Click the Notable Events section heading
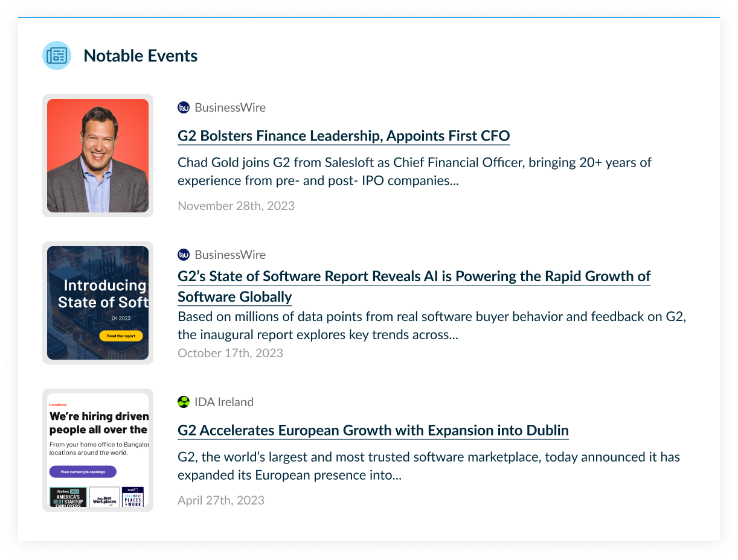The width and height of the screenshot is (738, 560). click(141, 56)
